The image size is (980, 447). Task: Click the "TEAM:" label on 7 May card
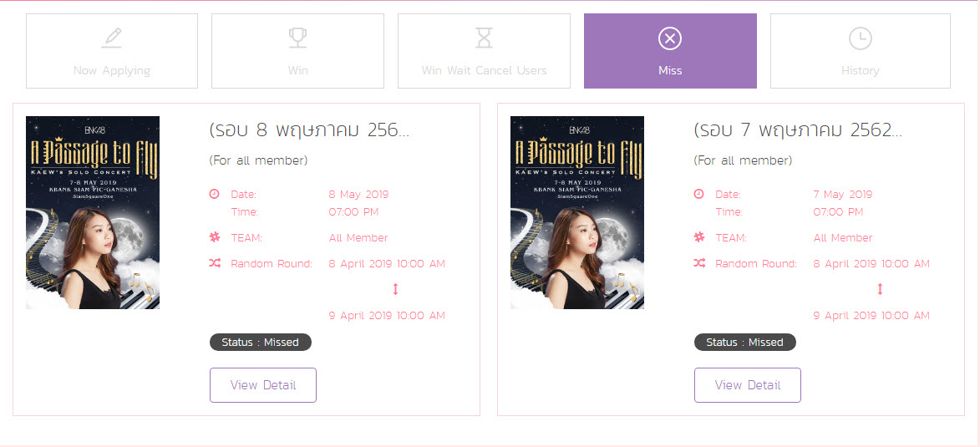(731, 238)
